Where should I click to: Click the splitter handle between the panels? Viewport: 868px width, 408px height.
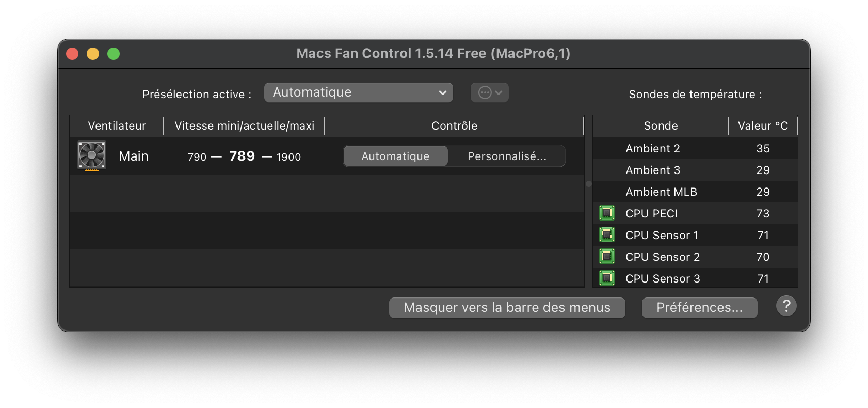[589, 184]
